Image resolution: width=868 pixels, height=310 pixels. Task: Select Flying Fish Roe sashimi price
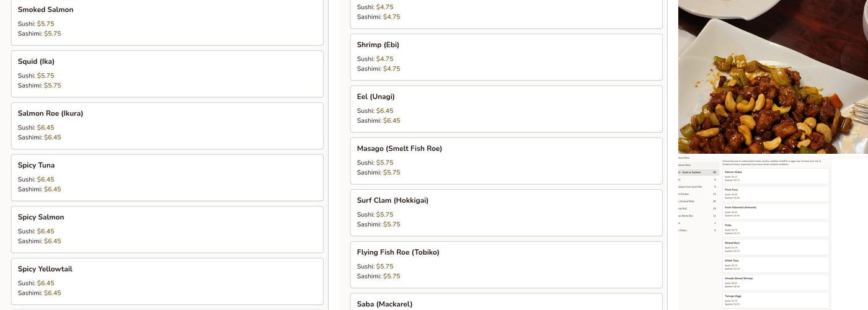coord(391,277)
